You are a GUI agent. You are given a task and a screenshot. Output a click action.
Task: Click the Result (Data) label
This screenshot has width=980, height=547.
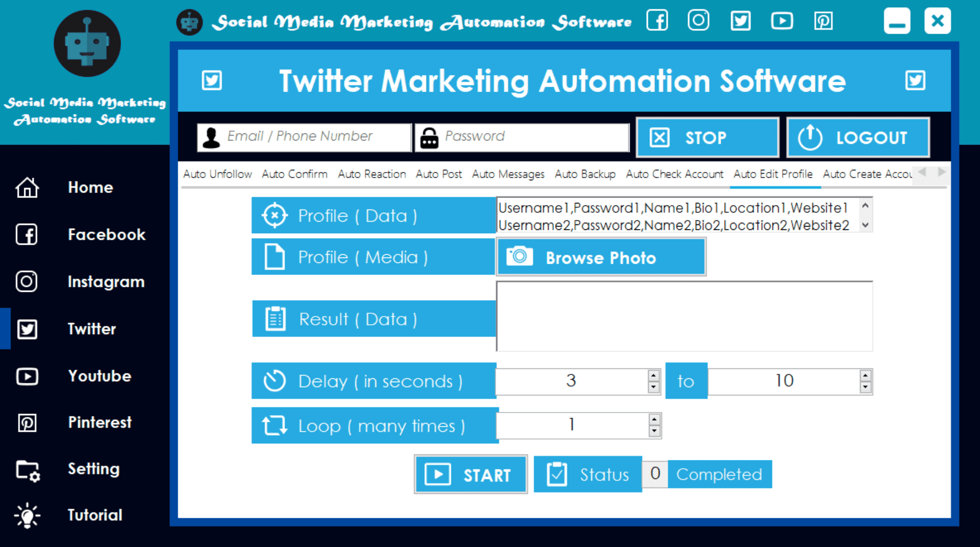coord(374,319)
